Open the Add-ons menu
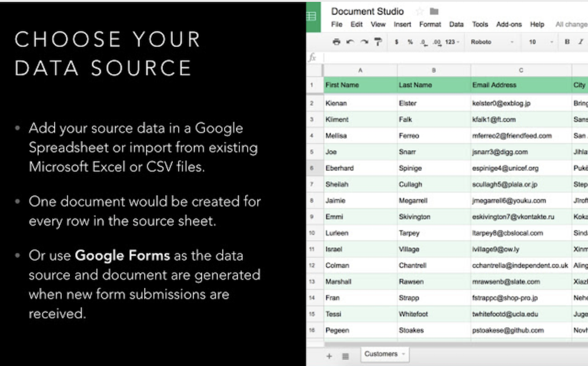 pyautogui.click(x=508, y=25)
